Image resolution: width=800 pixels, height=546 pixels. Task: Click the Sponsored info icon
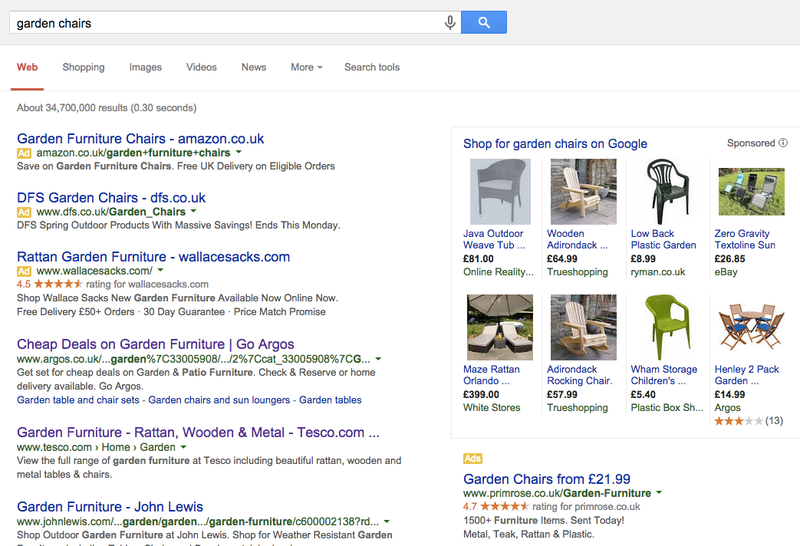click(783, 143)
